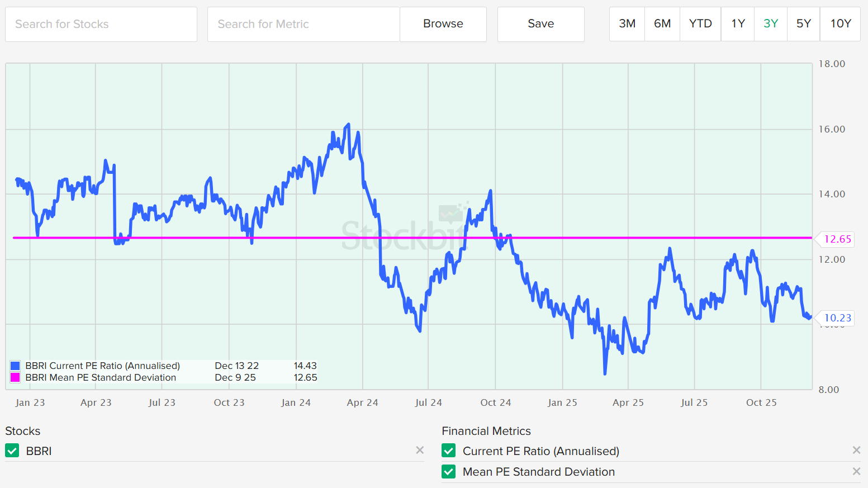Click magenta Mean PE Standard Deviation swatch

(x=15, y=378)
